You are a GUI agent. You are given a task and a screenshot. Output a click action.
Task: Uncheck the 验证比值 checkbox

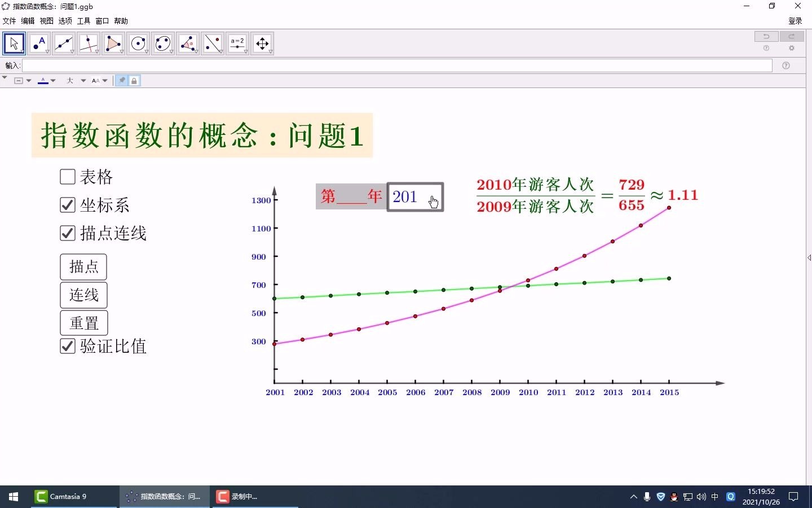(x=68, y=346)
